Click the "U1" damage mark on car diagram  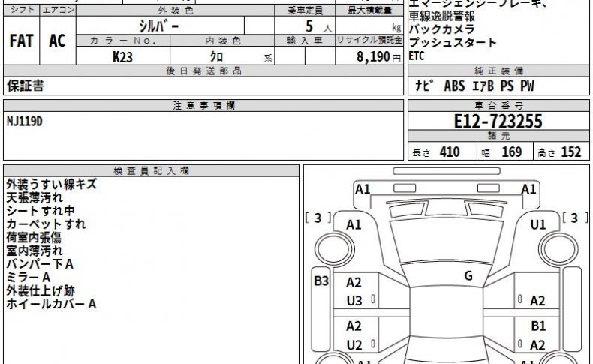point(537,225)
